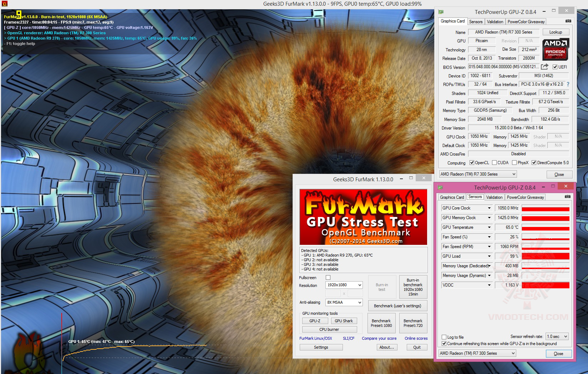Expand the Fan Speed (%) sensor dropdown
The width and height of the screenshot is (588, 374).
point(489,237)
